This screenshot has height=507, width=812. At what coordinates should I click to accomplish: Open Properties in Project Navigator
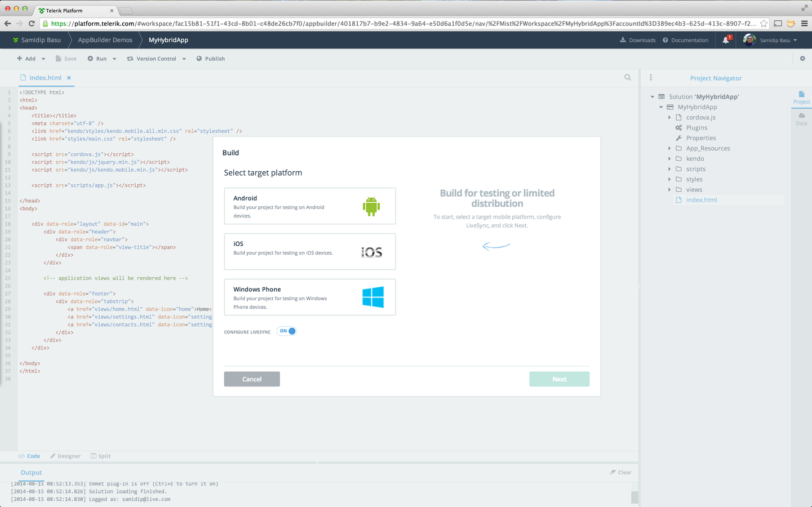tap(701, 138)
